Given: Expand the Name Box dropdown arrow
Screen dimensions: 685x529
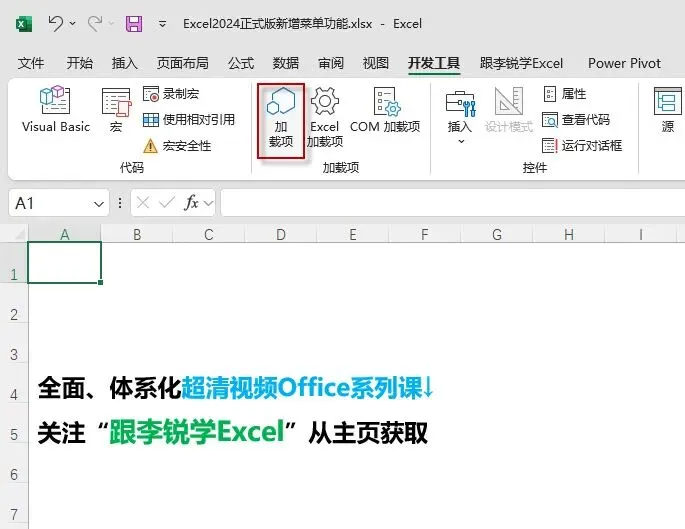Looking at the screenshot, I should 99,204.
